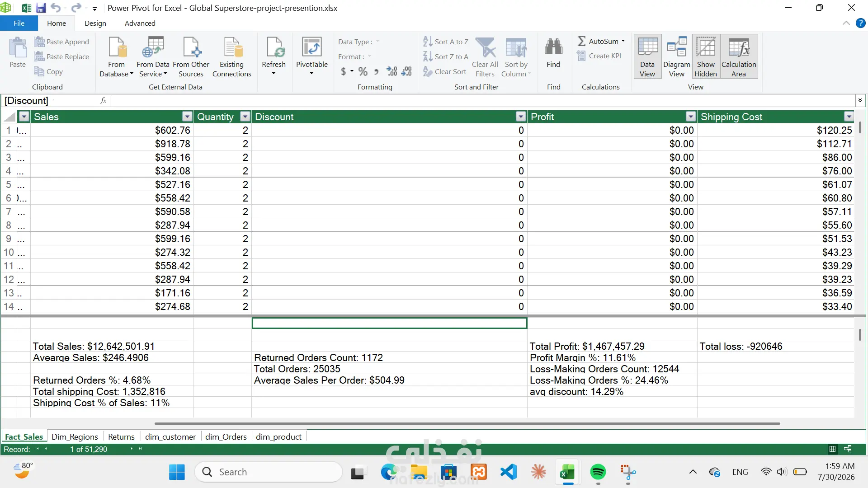
Task: Toggle Calculation Area visibility
Action: pyautogui.click(x=739, y=56)
